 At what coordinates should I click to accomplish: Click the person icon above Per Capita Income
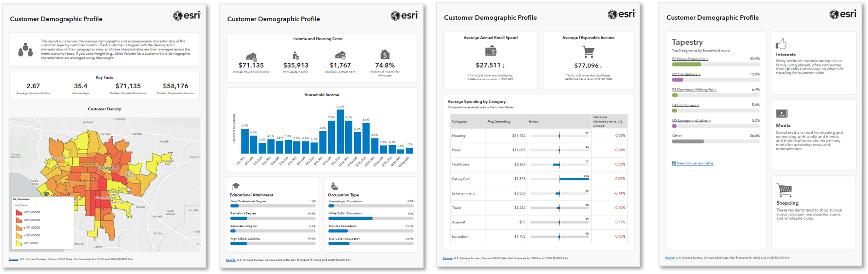[x=296, y=56]
